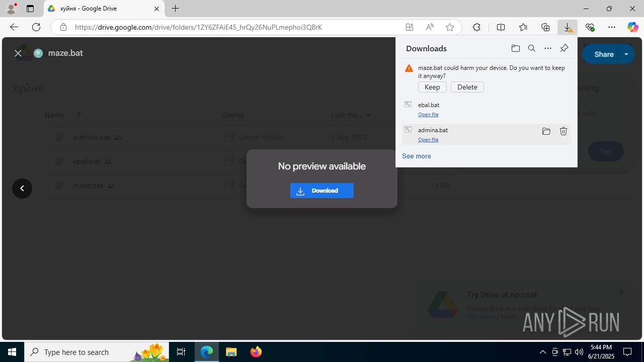Open Browser essentials icon

point(590,27)
